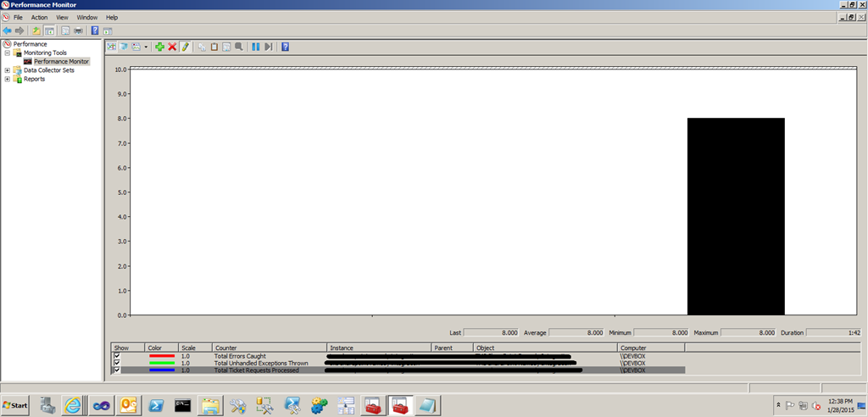The height and width of the screenshot is (417, 868).
Task: Click the green Add counter plus icon
Action: [x=159, y=47]
